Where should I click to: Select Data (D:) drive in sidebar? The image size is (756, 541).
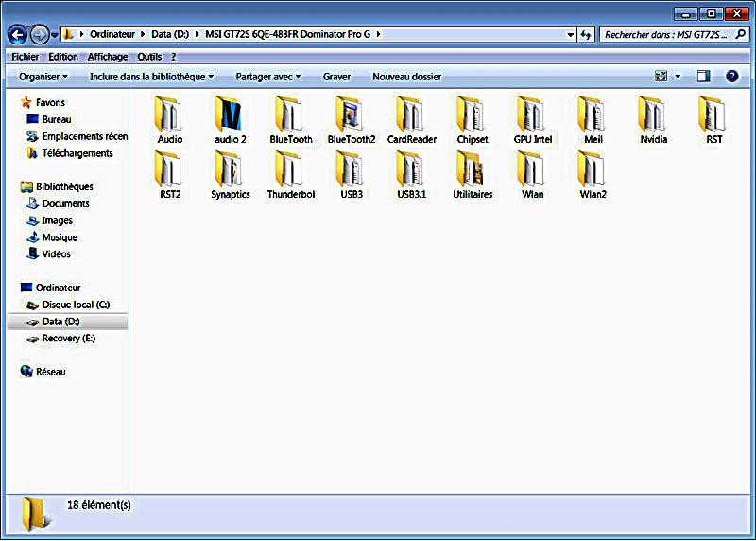pos(67,322)
